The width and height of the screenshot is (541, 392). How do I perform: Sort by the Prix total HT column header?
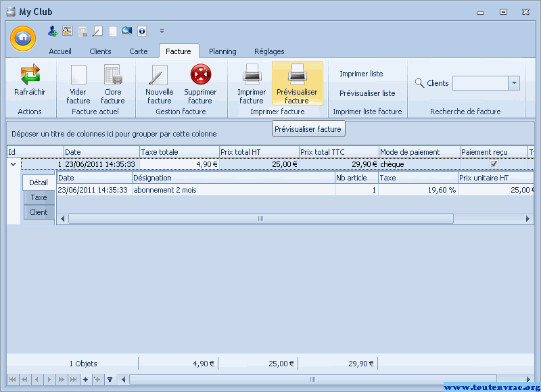pos(259,152)
